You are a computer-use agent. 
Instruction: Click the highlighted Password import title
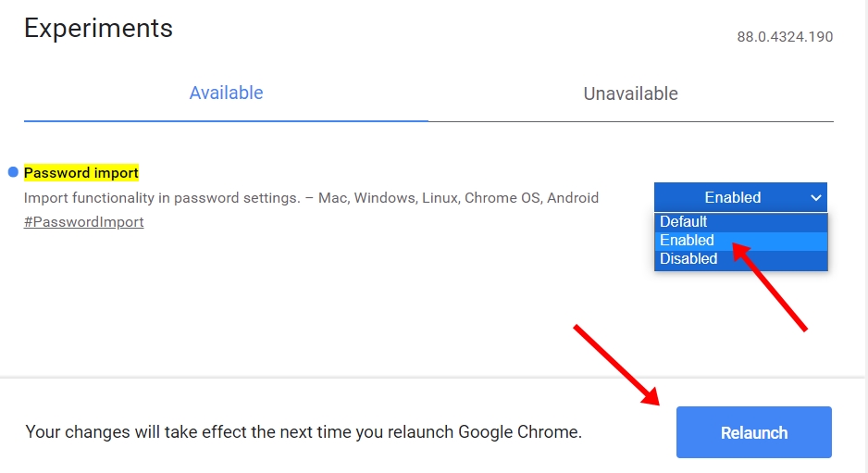point(81,173)
